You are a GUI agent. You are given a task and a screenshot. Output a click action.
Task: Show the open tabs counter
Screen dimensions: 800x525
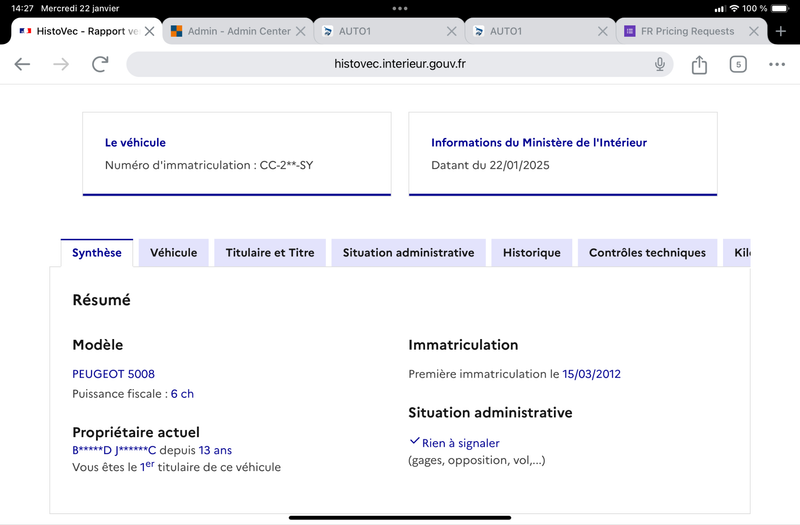(x=738, y=64)
